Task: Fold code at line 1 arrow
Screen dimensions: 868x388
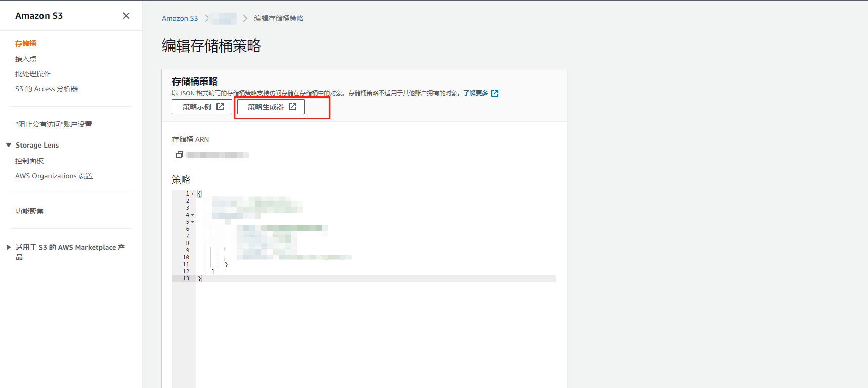Action: (193, 193)
